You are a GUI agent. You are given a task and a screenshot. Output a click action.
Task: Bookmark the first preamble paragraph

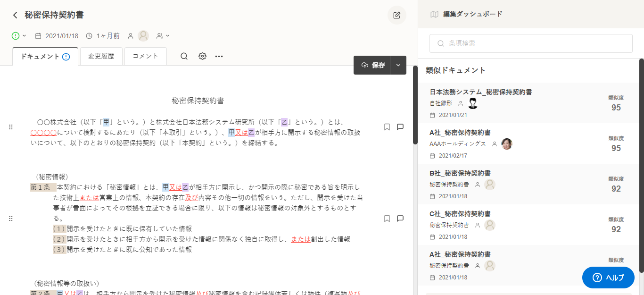(387, 127)
